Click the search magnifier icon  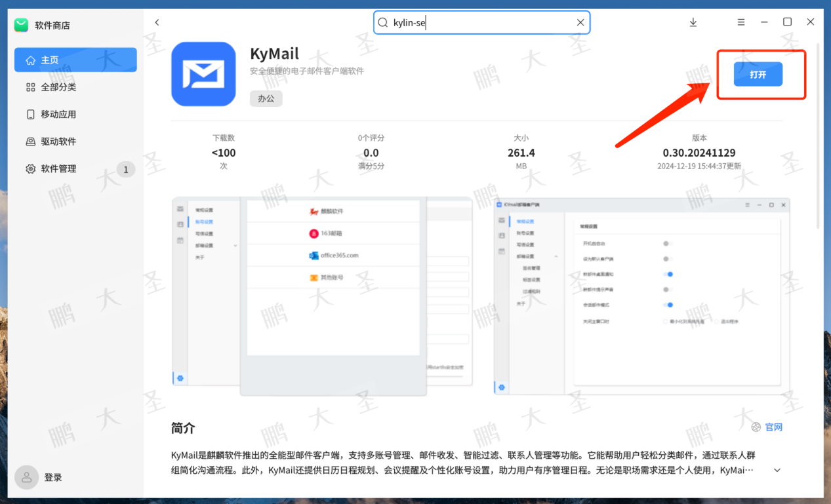click(x=383, y=22)
